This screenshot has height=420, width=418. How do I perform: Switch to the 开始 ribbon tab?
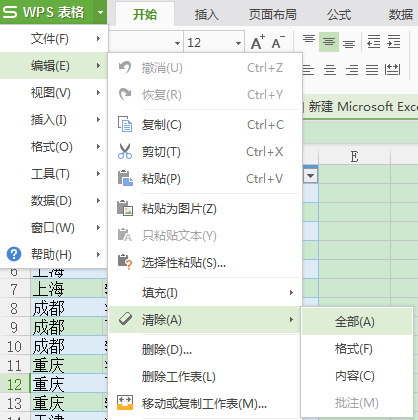click(x=145, y=15)
